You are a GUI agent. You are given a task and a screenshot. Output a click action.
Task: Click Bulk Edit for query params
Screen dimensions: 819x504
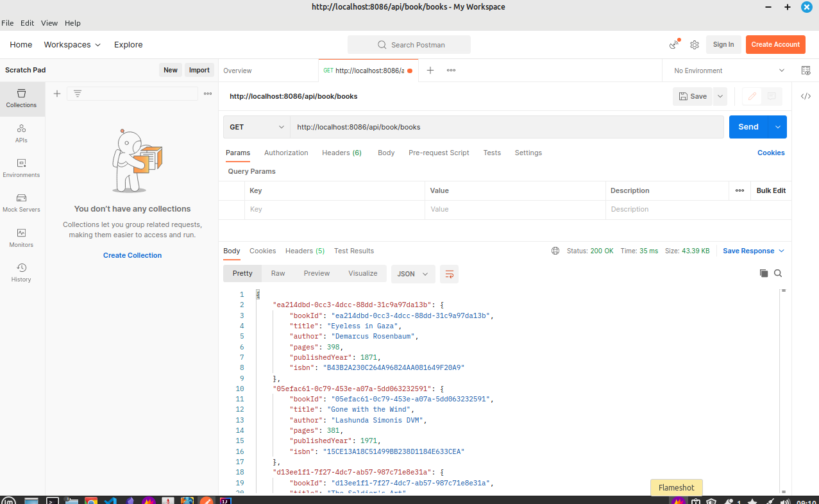(x=771, y=190)
